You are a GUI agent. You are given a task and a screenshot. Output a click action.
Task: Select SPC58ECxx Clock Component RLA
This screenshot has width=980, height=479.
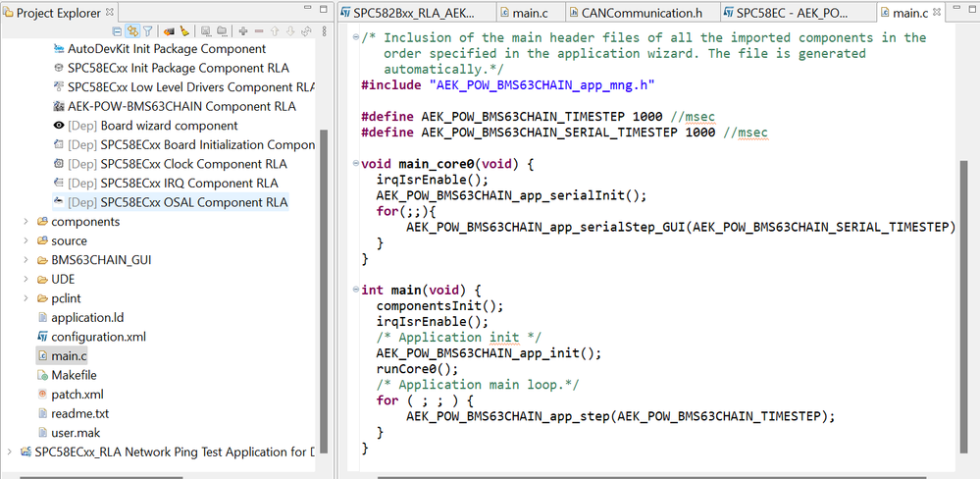(x=170, y=165)
